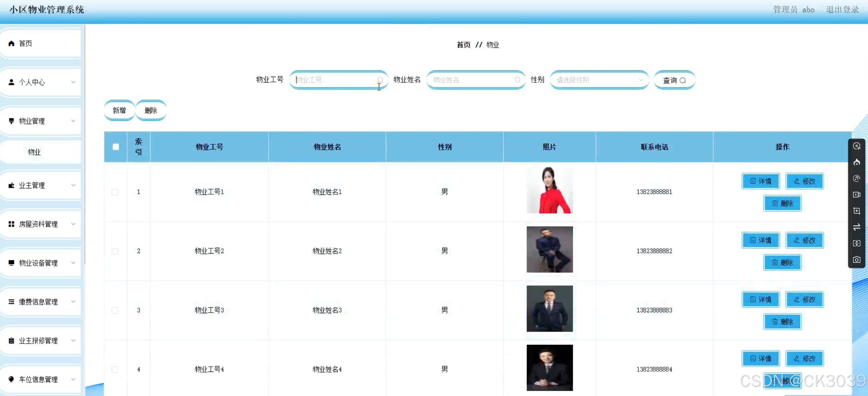Check the checkbox for row 物业工号1
The height and width of the screenshot is (396, 868).
pyautogui.click(x=115, y=192)
